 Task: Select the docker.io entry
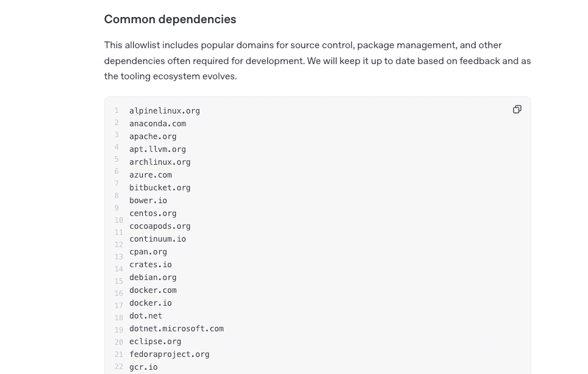(151, 303)
